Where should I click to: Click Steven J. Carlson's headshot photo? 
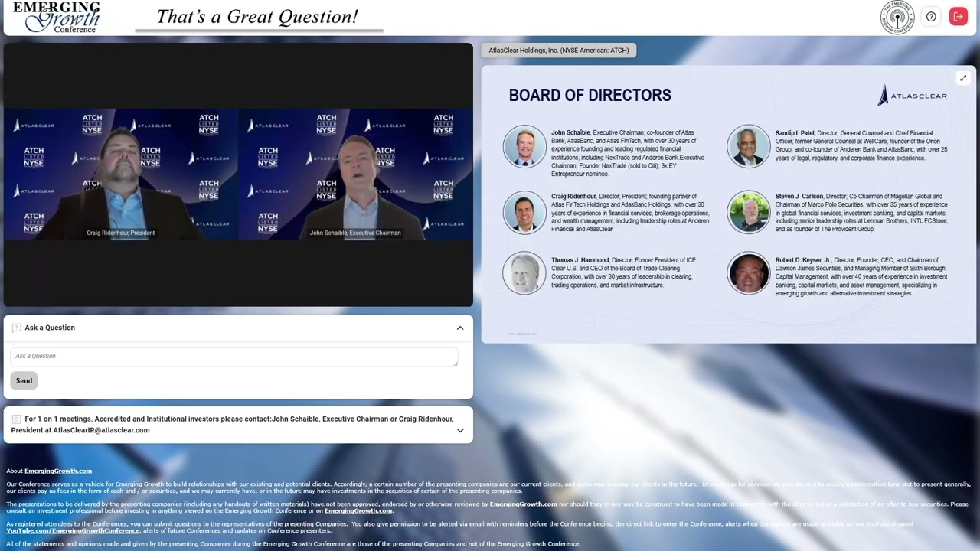coord(749,211)
